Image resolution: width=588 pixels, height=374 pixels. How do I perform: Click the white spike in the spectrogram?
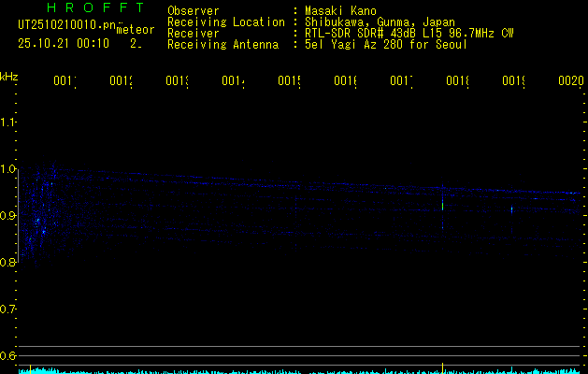[442, 208]
